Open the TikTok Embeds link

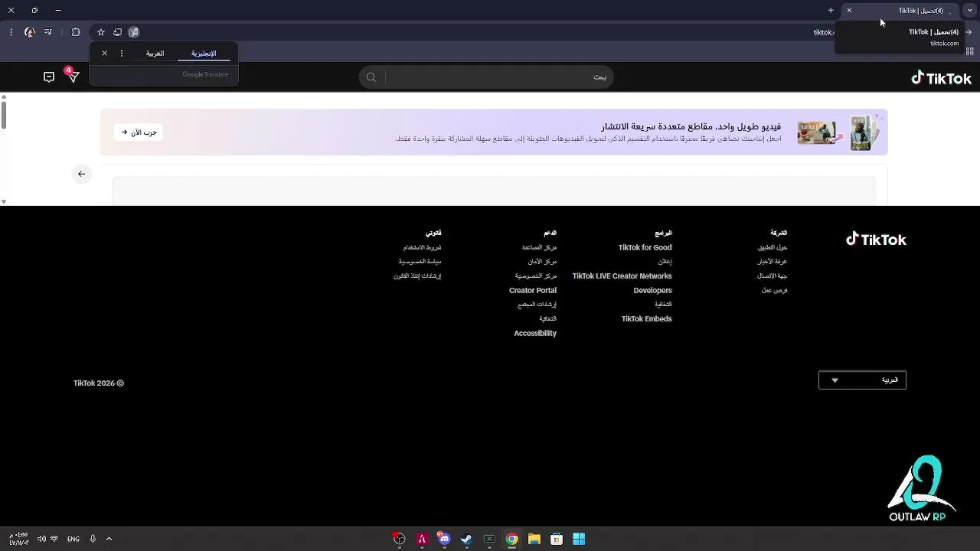click(646, 319)
